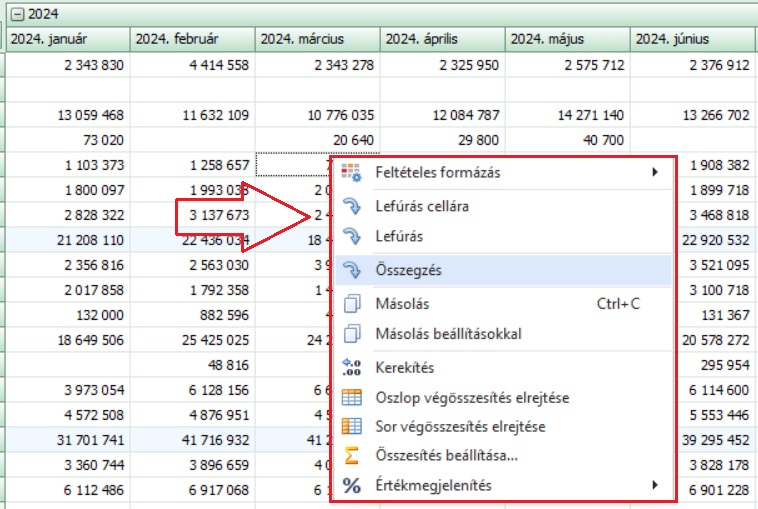The image size is (758, 509).
Task: Click the 2024. január column header
Action: tap(67, 40)
